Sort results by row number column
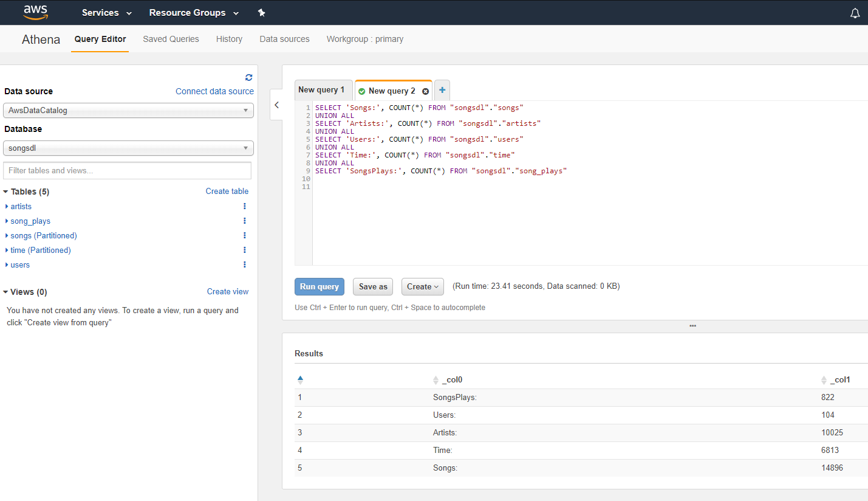Screen dimensions: 868x501 pos(300,379)
